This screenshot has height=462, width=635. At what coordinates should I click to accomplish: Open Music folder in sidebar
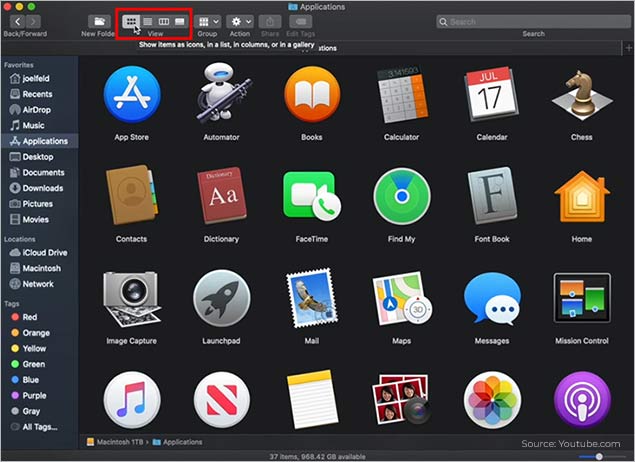[x=40, y=125]
